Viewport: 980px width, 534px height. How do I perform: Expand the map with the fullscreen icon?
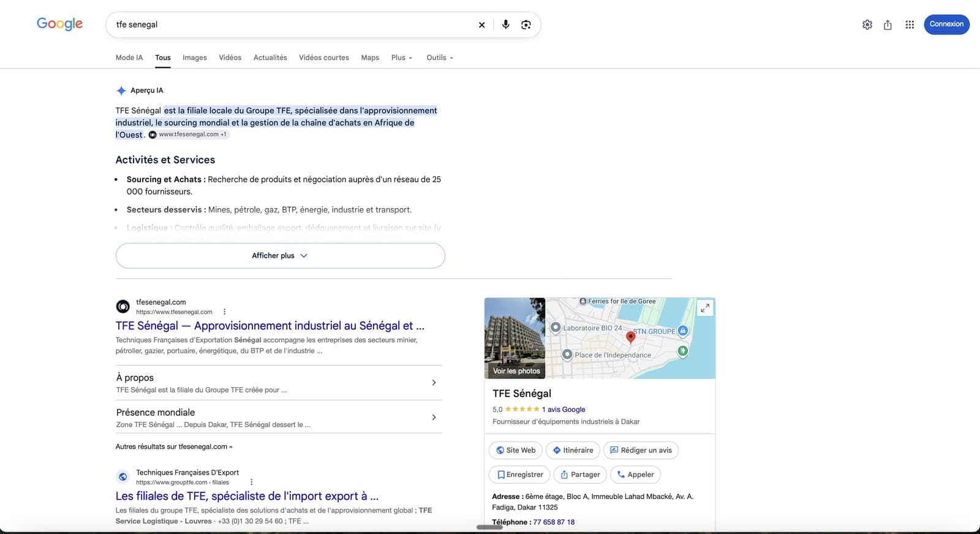click(x=705, y=308)
